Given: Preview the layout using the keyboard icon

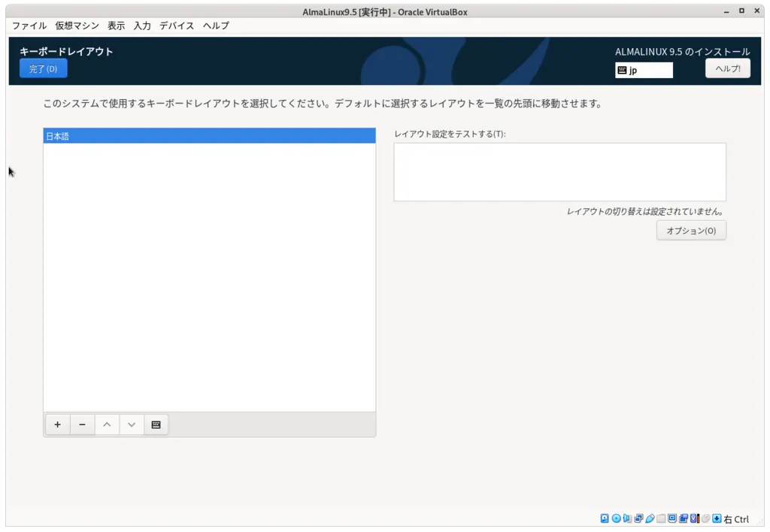Looking at the screenshot, I should pyautogui.click(x=156, y=425).
